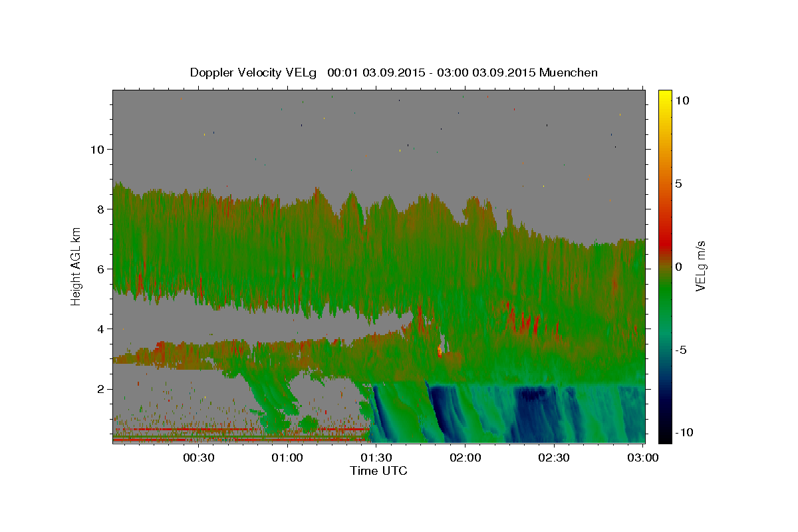Click the height axis label 4

100,329
